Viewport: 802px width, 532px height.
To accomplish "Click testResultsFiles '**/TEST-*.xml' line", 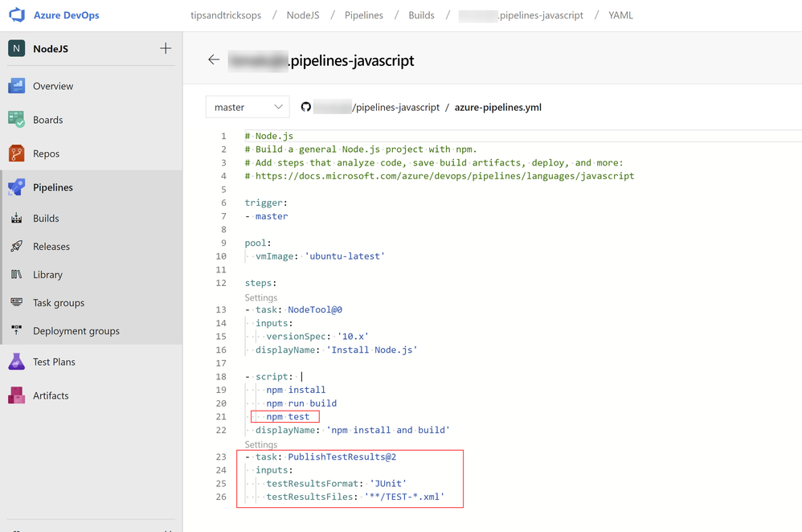I will click(x=355, y=497).
